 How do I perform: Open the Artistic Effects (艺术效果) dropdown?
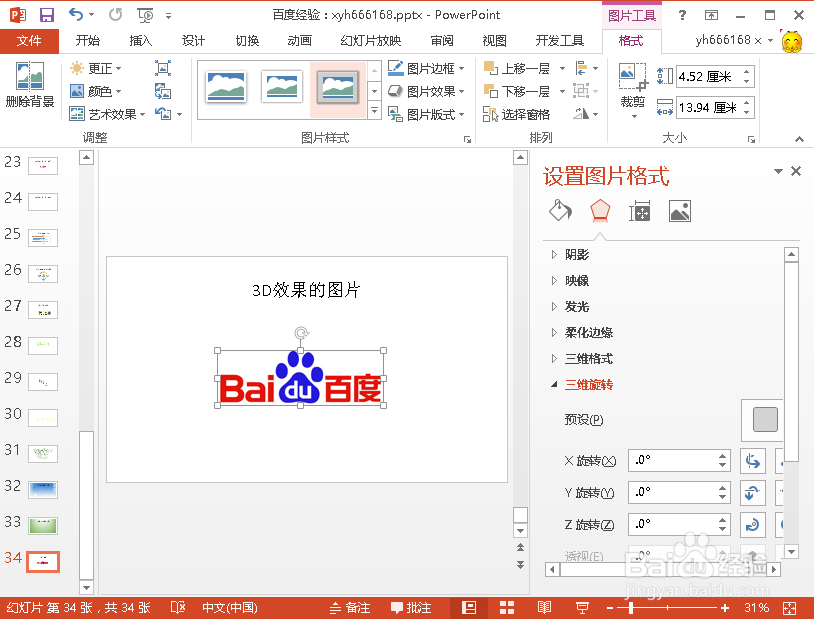(107, 114)
